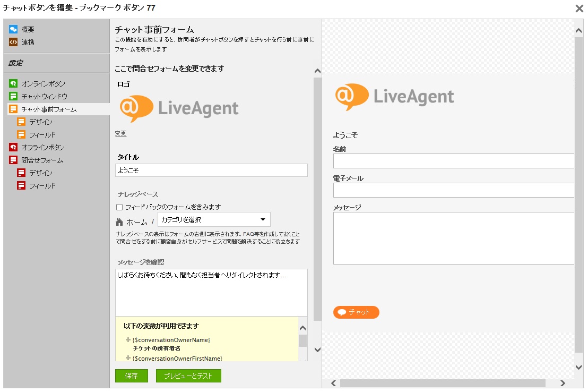Select チャットウィンドウ settings item
The height and width of the screenshot is (392, 588).
coord(44,96)
